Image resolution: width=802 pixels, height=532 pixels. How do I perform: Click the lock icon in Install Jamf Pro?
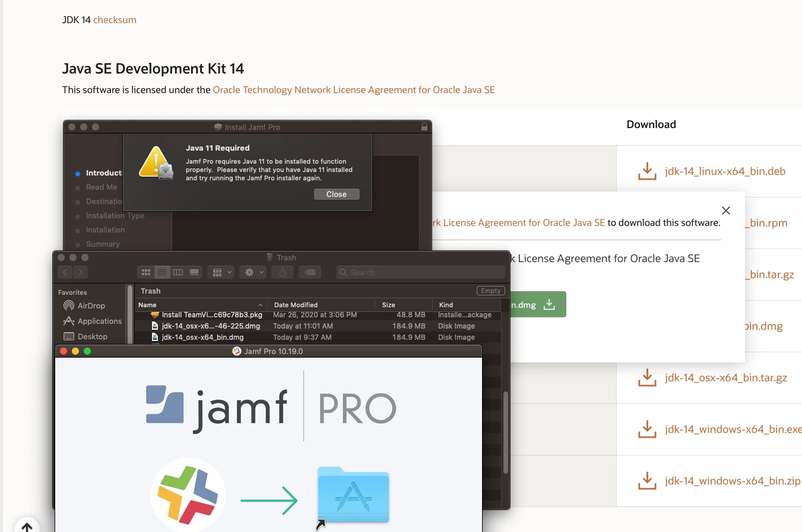pos(424,127)
